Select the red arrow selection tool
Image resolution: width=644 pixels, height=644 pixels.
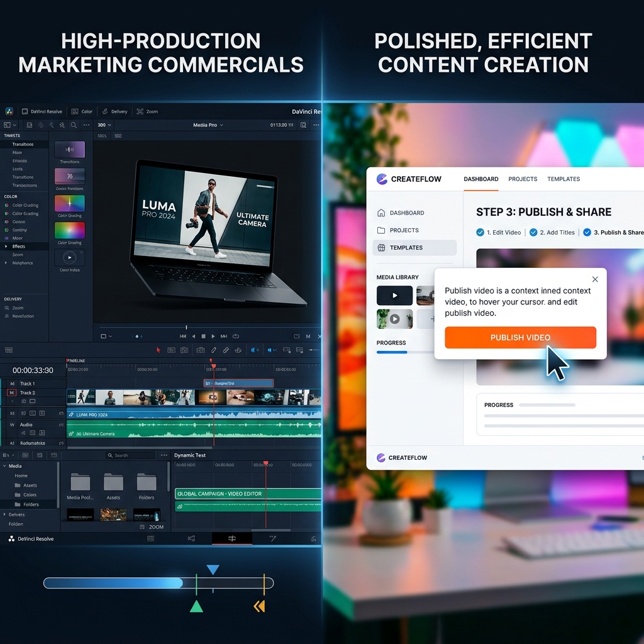coord(158,350)
